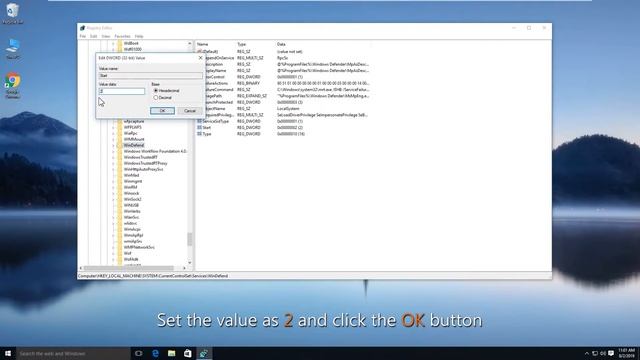This screenshot has height=360, width=640.
Task: Expand the WinRM key arrow
Action: (113, 187)
